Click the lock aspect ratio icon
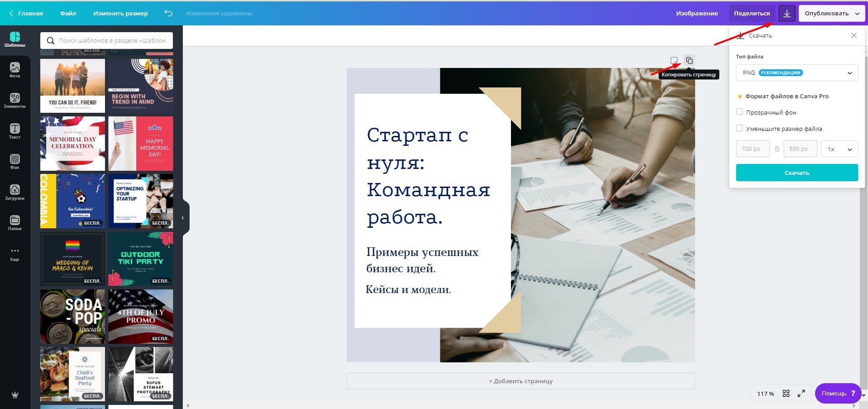This screenshot has width=868, height=409. tap(777, 149)
